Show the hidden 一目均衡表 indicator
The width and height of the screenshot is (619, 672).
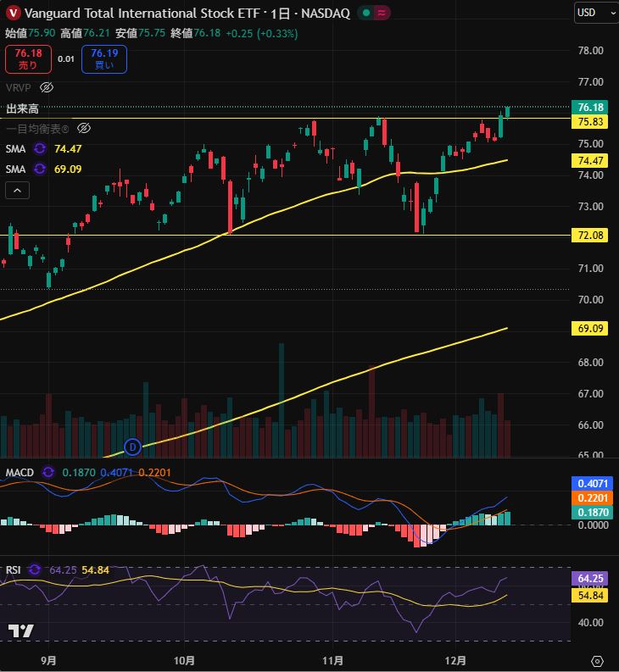[x=83, y=128]
